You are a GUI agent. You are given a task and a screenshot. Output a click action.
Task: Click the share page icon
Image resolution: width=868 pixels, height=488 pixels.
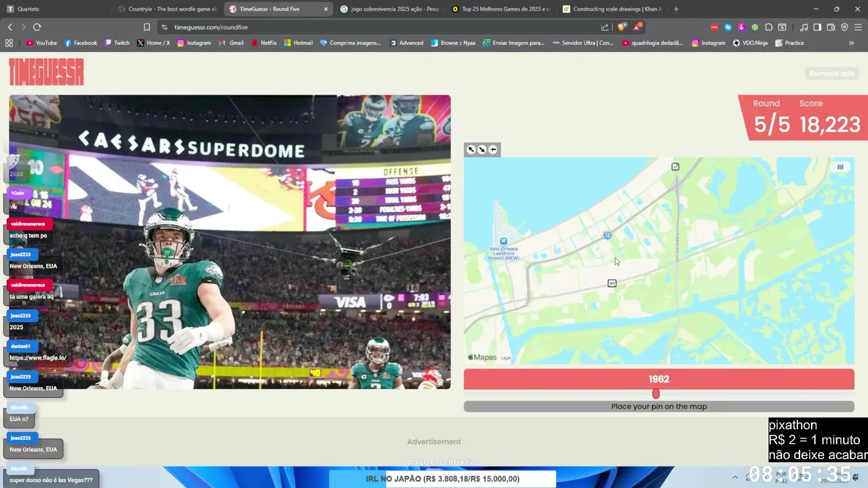coord(605,27)
